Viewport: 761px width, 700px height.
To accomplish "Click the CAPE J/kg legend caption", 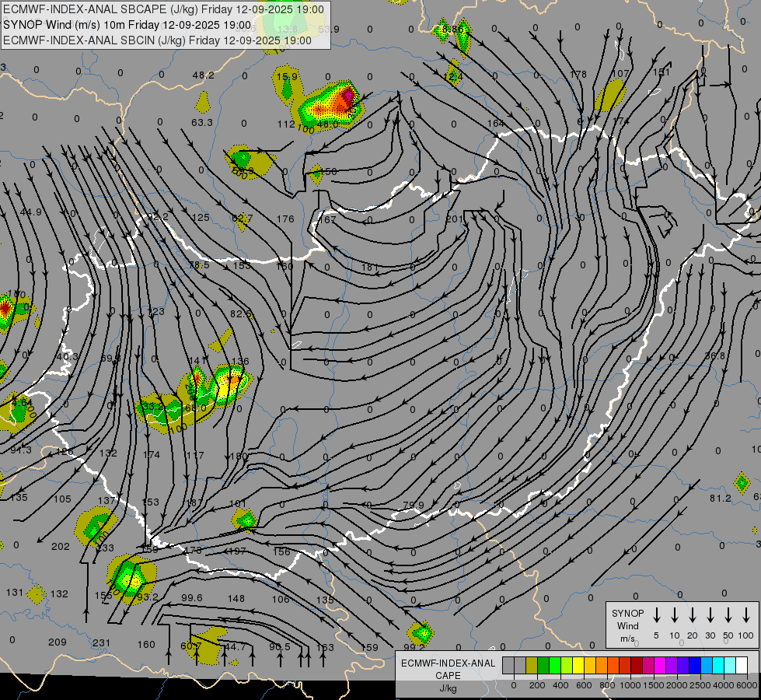I will coord(448,675).
